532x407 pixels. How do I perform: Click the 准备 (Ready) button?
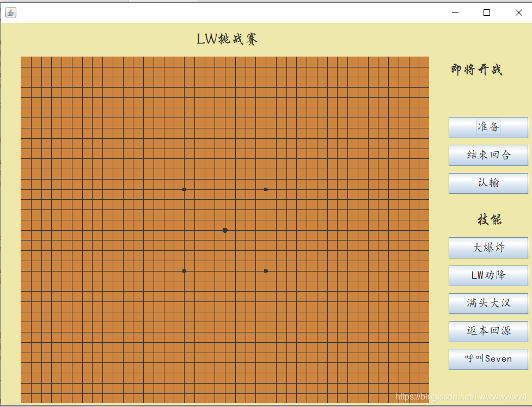[x=488, y=127]
